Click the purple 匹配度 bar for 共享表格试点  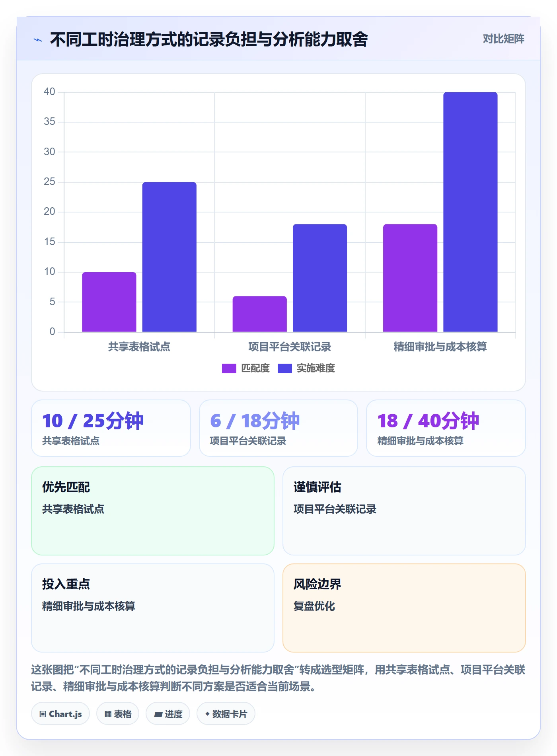[x=109, y=302]
